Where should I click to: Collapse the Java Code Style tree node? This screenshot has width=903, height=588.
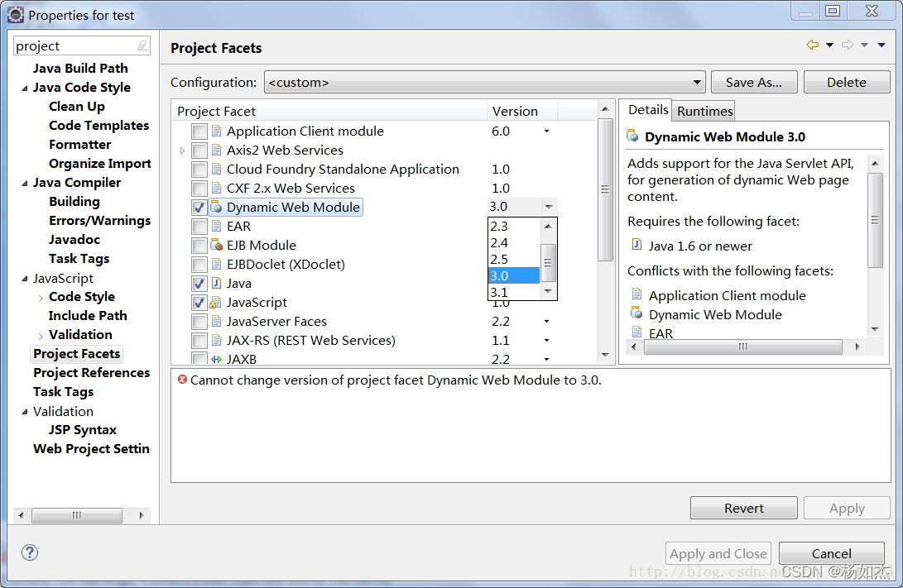(24, 88)
